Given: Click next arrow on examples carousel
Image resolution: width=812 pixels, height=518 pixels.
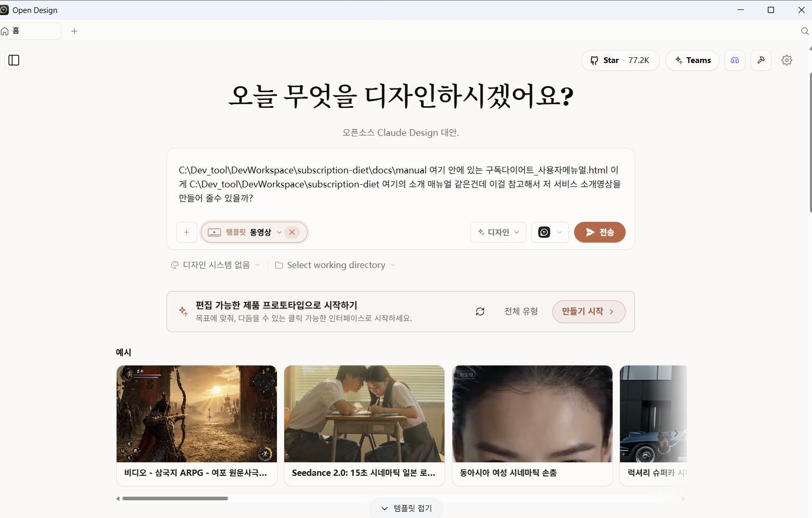Looking at the screenshot, I should (676, 433).
